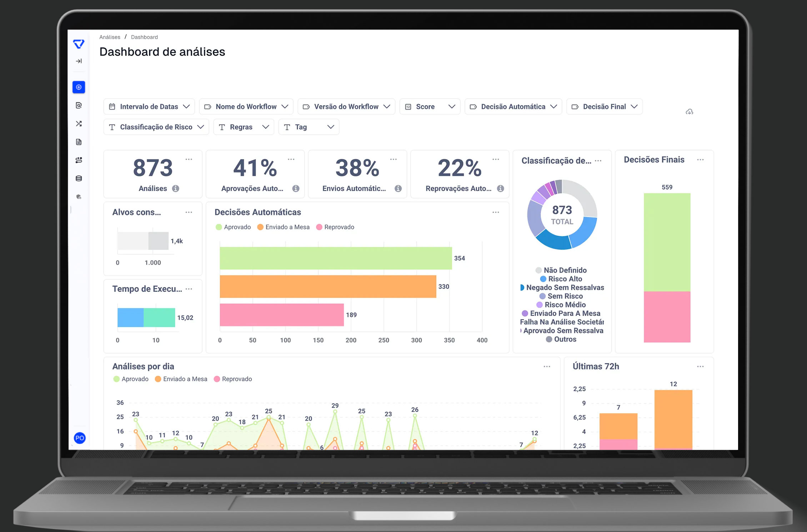Open the PO user avatar
The width and height of the screenshot is (807, 532).
(80, 438)
